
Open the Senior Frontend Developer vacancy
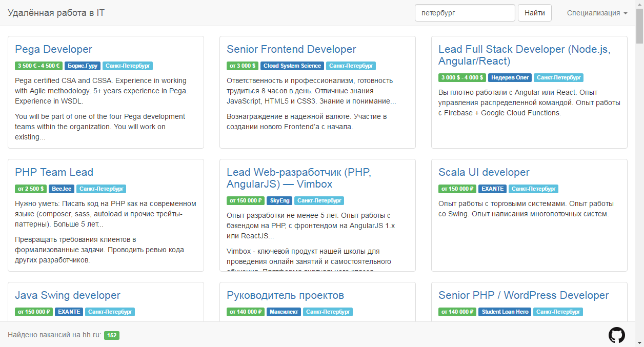click(291, 49)
